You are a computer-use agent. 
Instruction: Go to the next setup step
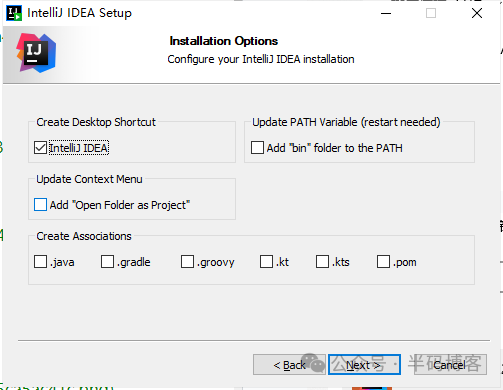click(x=364, y=365)
